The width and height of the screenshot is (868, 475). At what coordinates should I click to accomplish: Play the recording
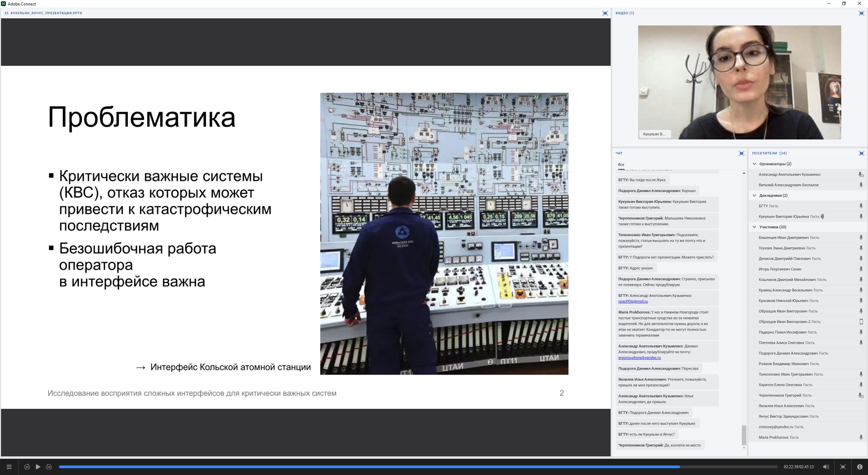pyautogui.click(x=38, y=467)
